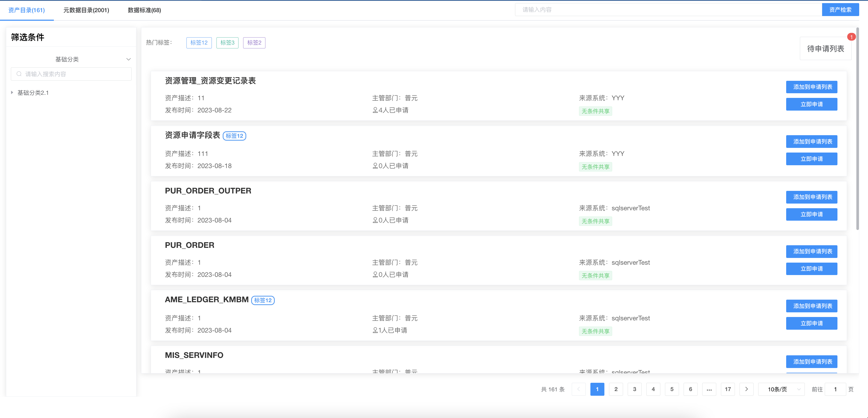Click the filter search box 请输入搜索内容

tap(71, 74)
